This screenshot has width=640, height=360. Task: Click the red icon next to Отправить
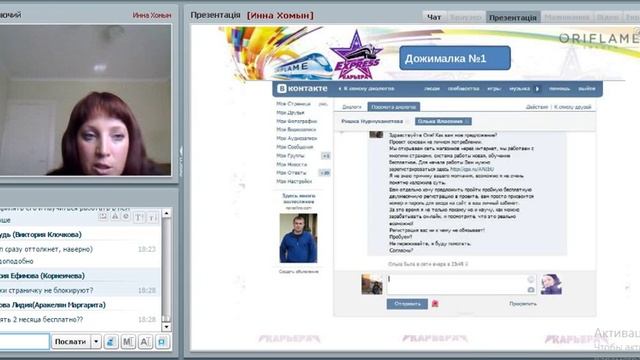pyautogui.click(x=435, y=304)
